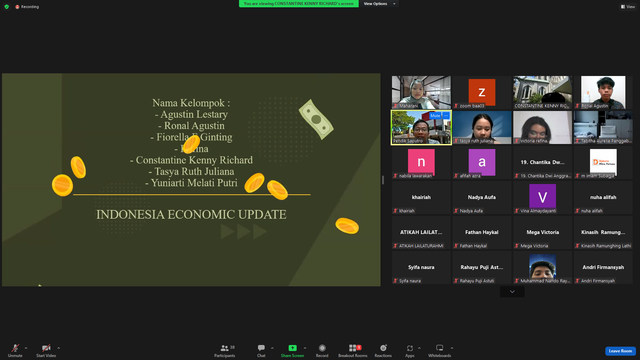Click the green encryption shield icon

click(x=7, y=7)
